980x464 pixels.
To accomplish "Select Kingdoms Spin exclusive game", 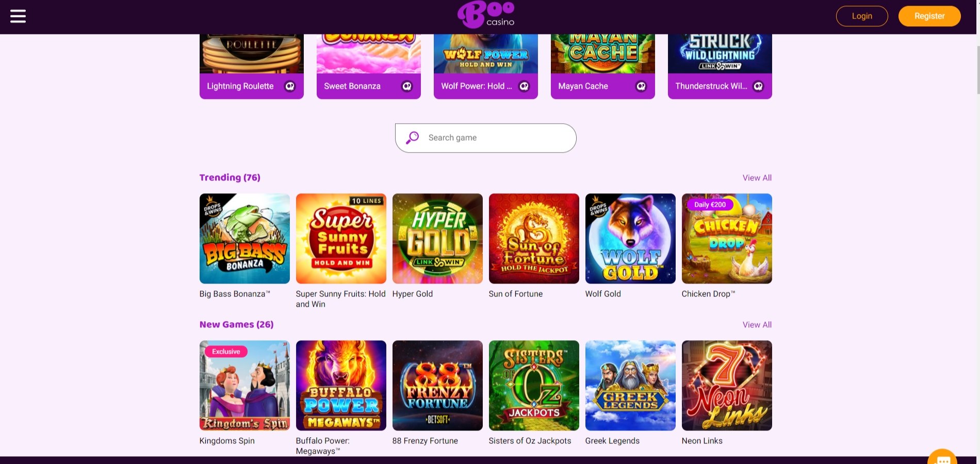I will pos(244,386).
